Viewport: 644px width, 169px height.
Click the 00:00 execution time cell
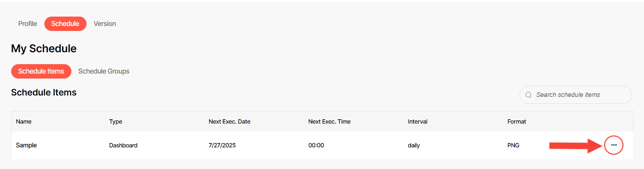[316, 145]
